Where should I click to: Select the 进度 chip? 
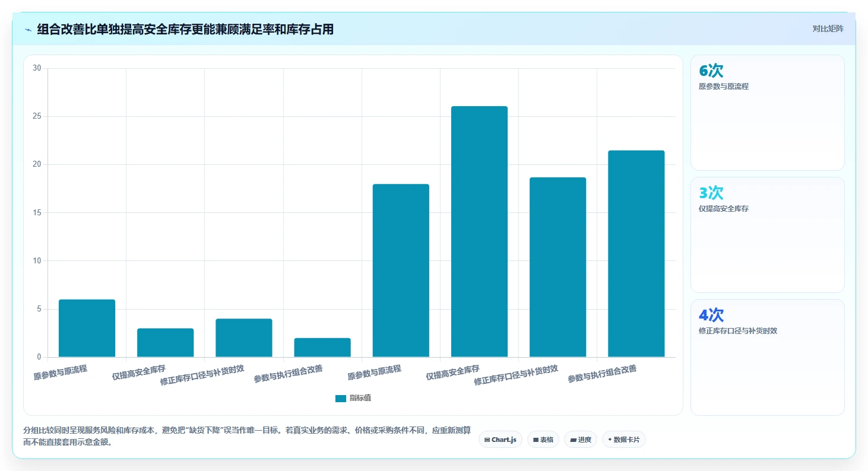coord(581,440)
